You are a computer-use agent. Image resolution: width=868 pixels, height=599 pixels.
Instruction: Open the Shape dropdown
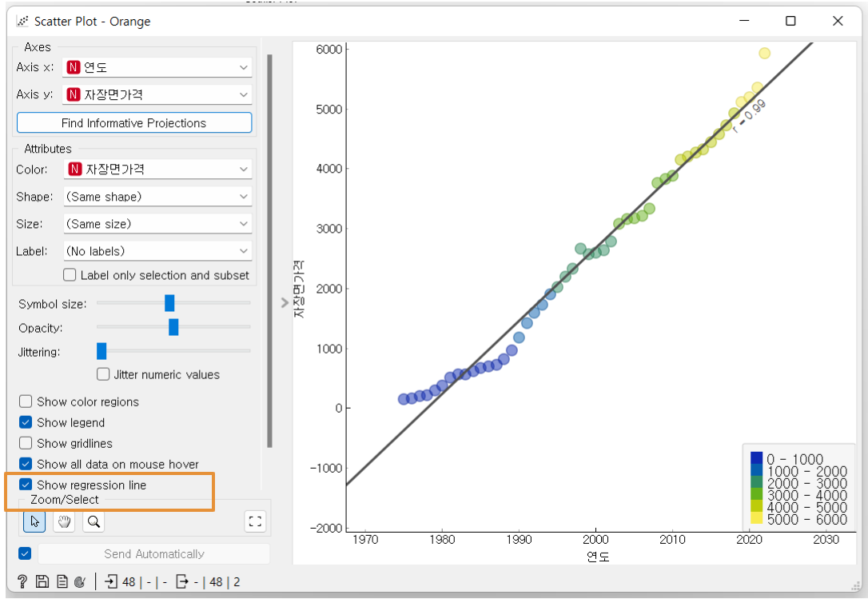pyautogui.click(x=157, y=196)
